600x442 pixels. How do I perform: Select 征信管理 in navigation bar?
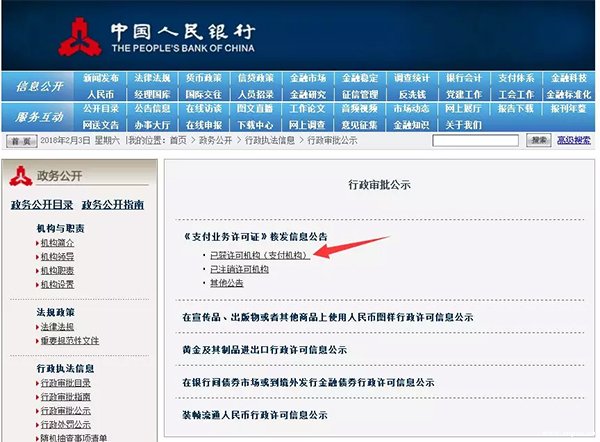tap(360, 95)
